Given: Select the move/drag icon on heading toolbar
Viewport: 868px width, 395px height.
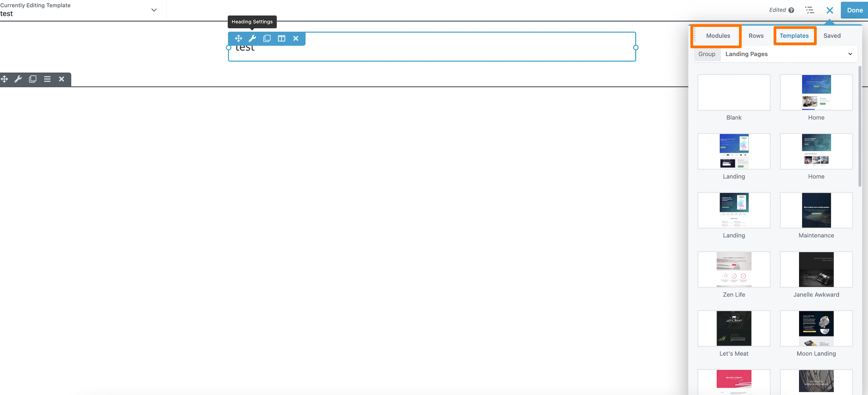Looking at the screenshot, I should point(239,38).
